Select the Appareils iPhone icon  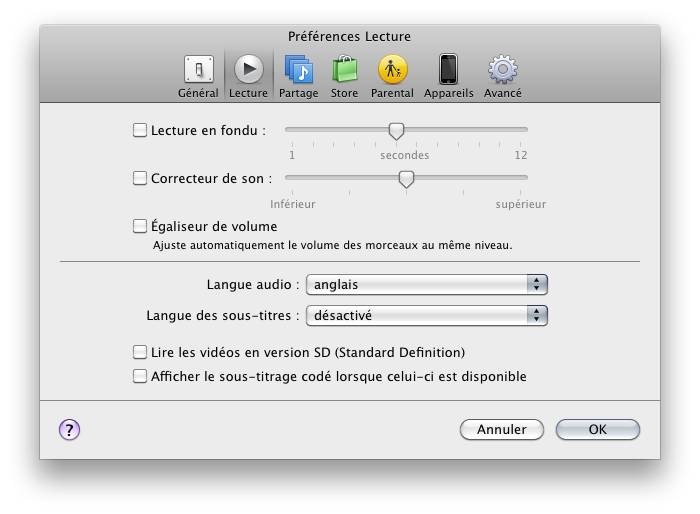click(x=448, y=71)
